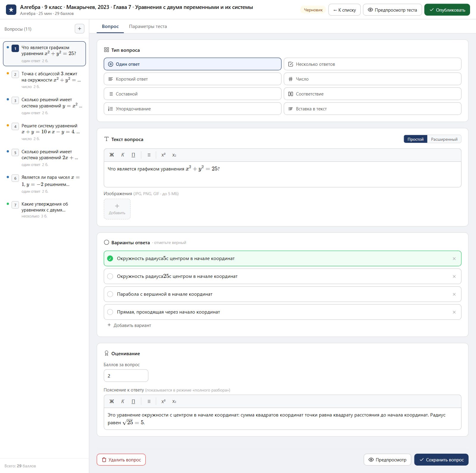Apply underline in question text toolbar

(133, 155)
